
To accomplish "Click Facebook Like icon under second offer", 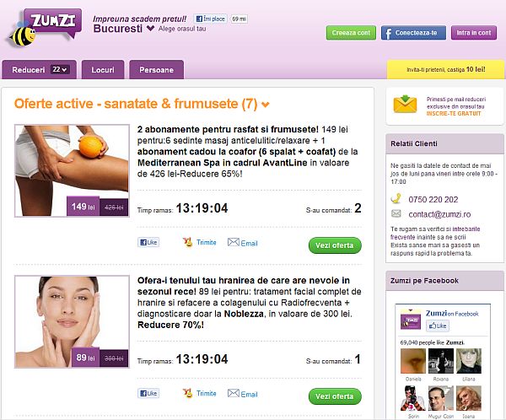I will [x=148, y=393].
